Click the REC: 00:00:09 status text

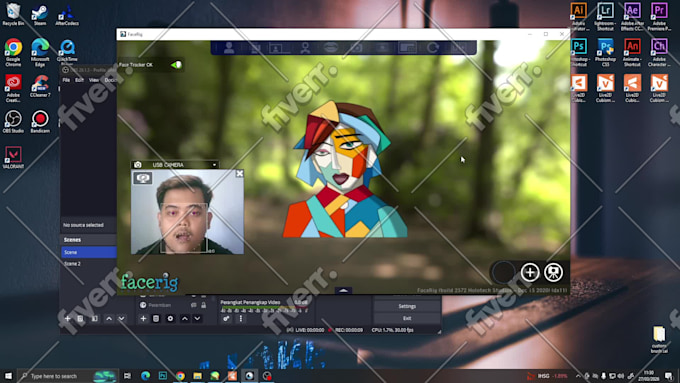click(348, 330)
